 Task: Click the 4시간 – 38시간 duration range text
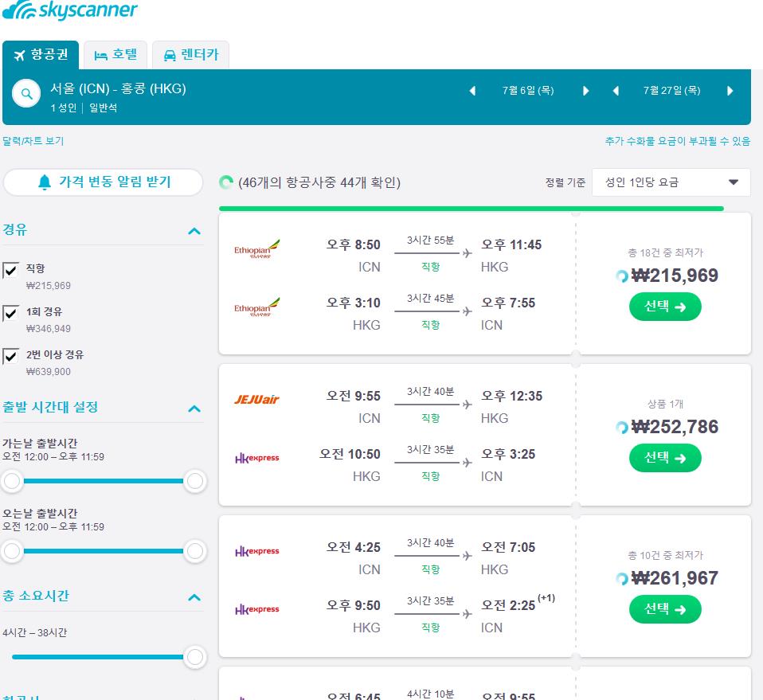coord(34,633)
